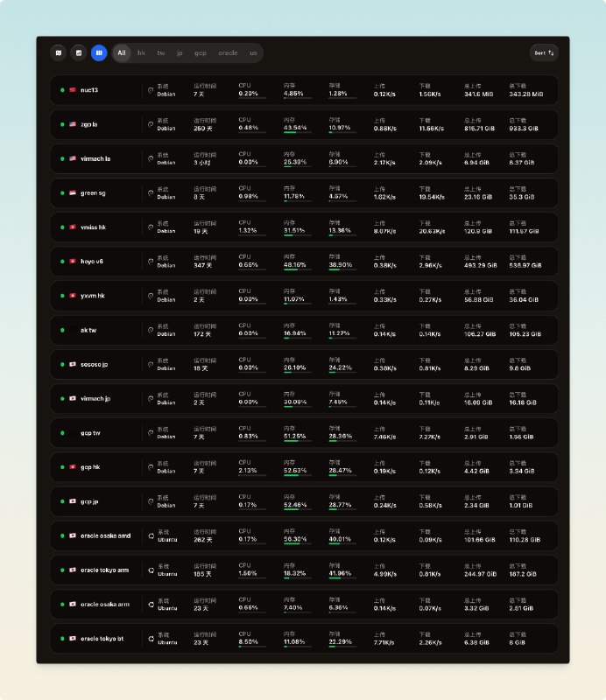Open the map view icon button
The image size is (606, 700).
point(59,53)
